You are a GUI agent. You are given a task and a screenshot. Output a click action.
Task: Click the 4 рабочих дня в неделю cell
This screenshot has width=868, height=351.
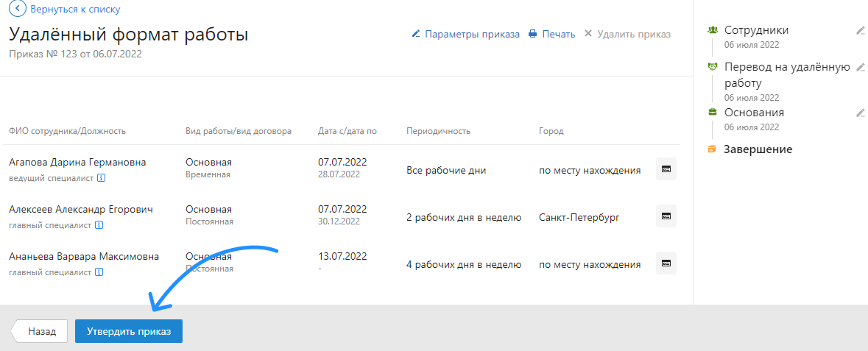click(464, 265)
